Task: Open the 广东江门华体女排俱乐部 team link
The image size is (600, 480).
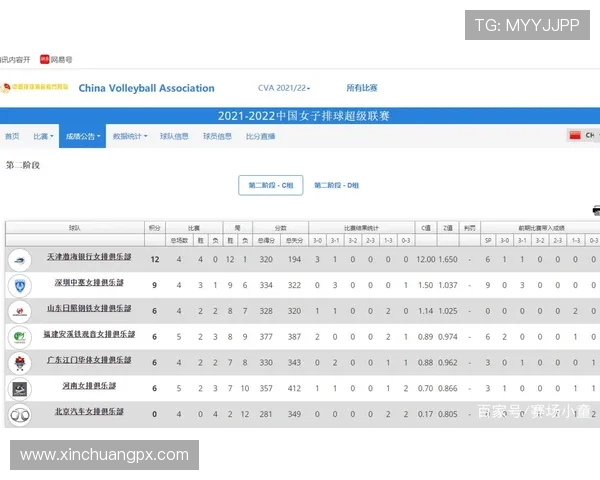Action: (89, 360)
